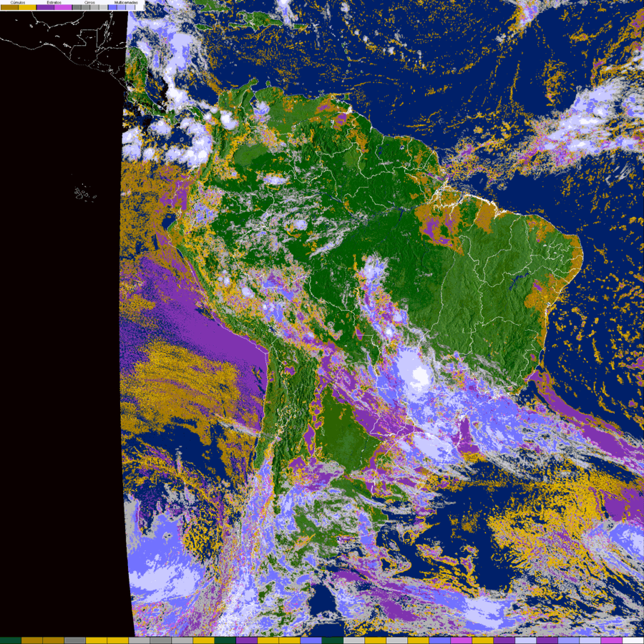This screenshot has height=644, width=644.
Task: Select the palest lavender Multicamadas legend swatch
Action: point(130,7)
